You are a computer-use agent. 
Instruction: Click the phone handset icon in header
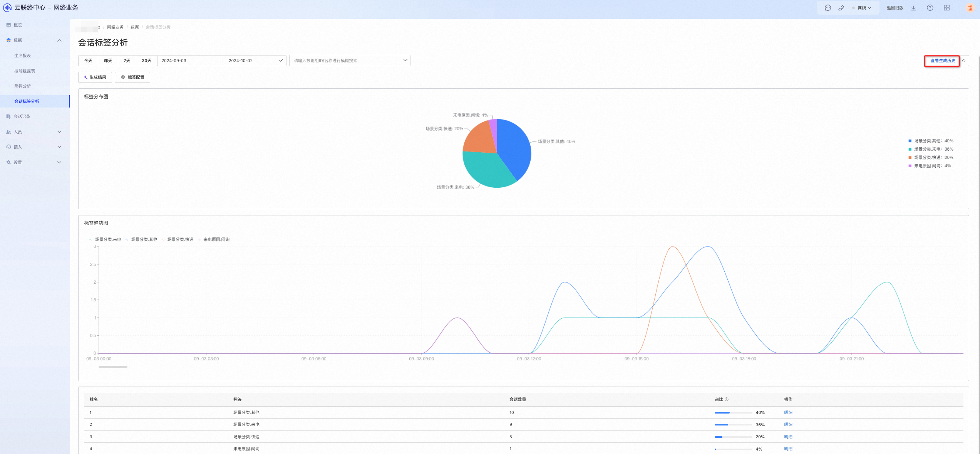pyautogui.click(x=841, y=8)
